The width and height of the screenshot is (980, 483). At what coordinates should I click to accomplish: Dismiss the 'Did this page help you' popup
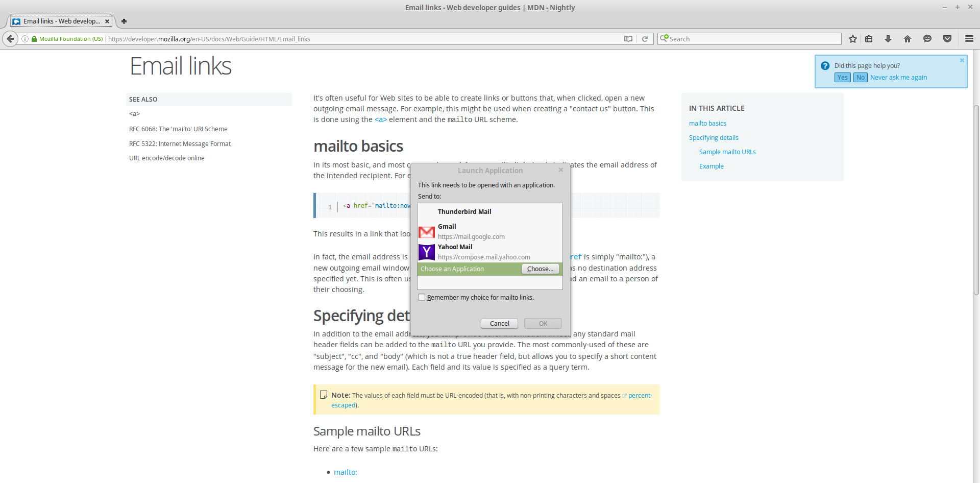click(962, 60)
